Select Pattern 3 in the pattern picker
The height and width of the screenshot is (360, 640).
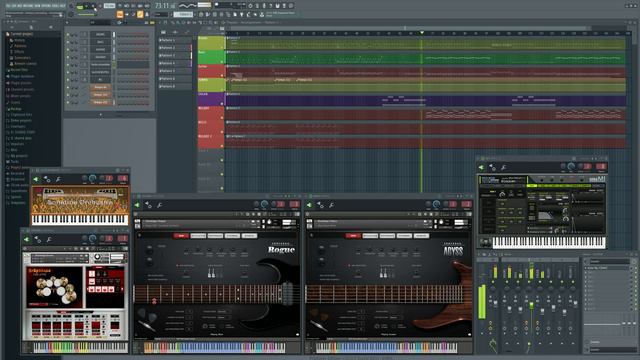175,56
